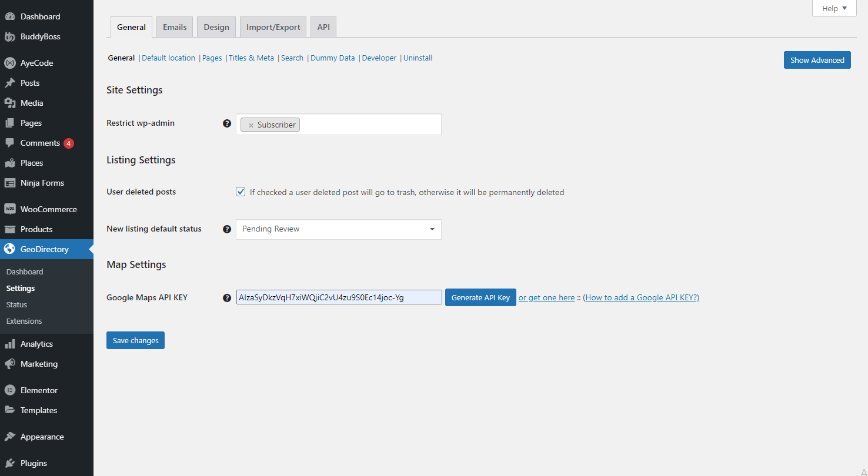This screenshot has width=868, height=476.
Task: Click help icon beside Google Maps API KEY
Action: pyautogui.click(x=227, y=298)
